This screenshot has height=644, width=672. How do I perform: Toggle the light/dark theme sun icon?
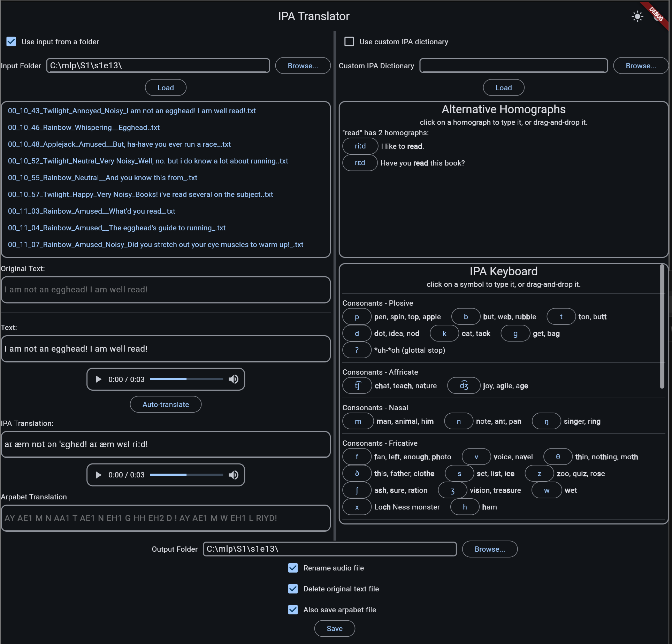click(637, 16)
